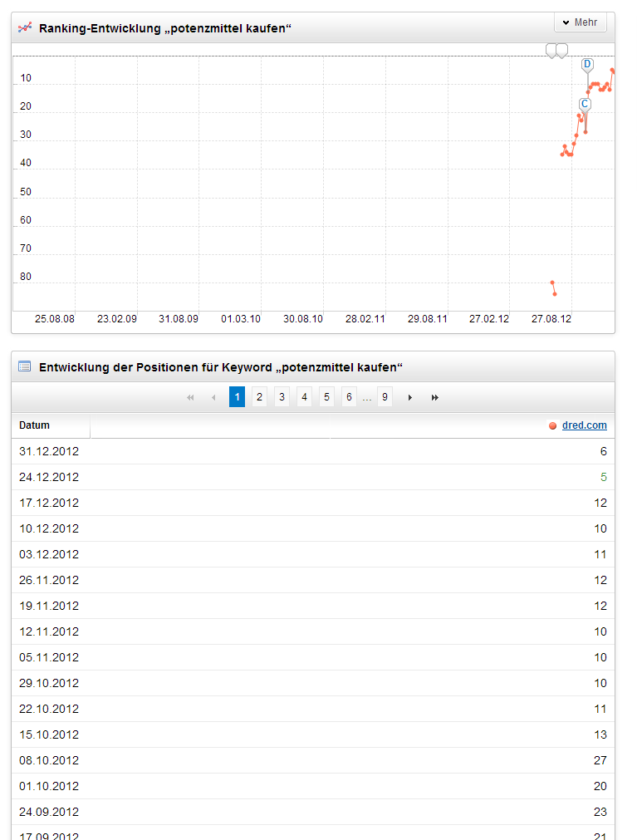Select page 5 in pagination
This screenshot has height=840, width=637.
[326, 397]
